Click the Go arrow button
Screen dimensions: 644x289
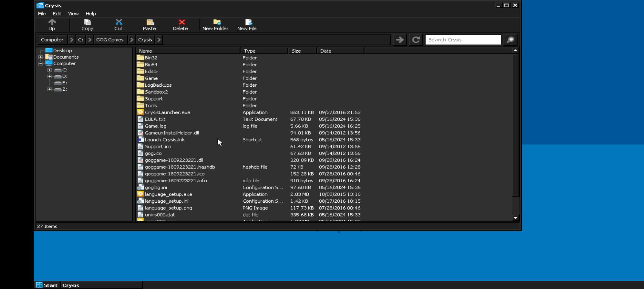click(400, 40)
